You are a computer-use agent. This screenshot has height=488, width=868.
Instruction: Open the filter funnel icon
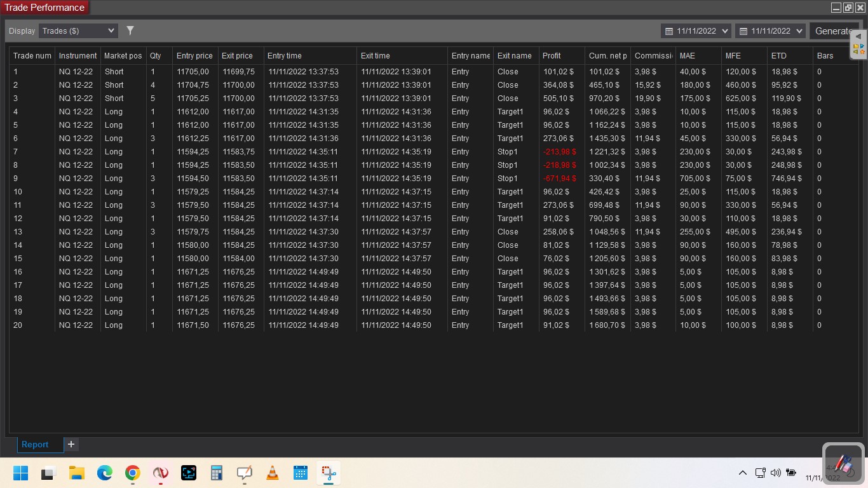click(x=130, y=30)
